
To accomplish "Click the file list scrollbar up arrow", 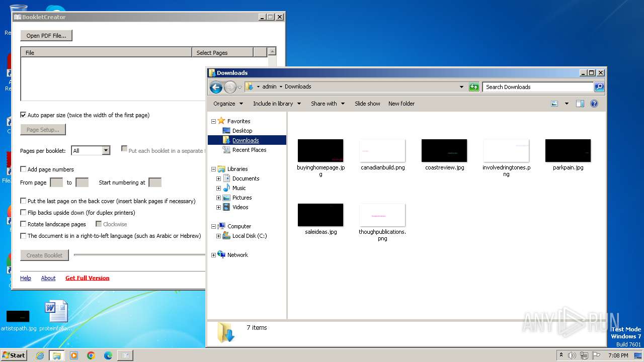I will (272, 51).
